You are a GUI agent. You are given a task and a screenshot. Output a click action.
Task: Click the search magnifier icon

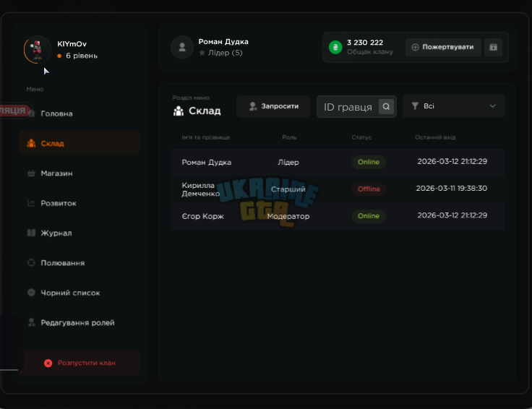386,106
